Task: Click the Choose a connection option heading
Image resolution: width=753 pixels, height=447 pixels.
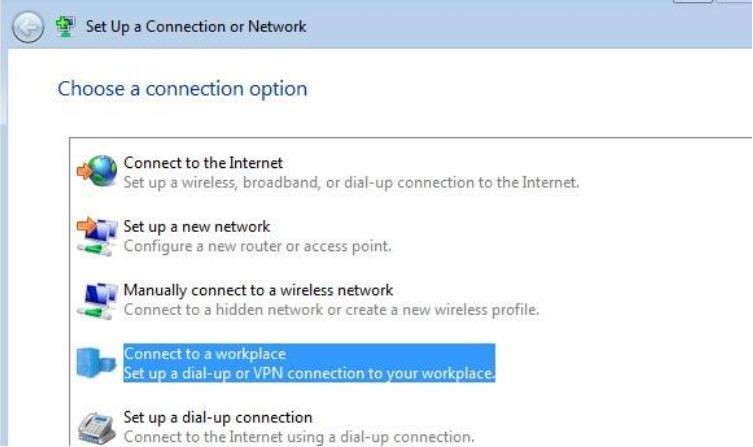Action: [x=182, y=89]
